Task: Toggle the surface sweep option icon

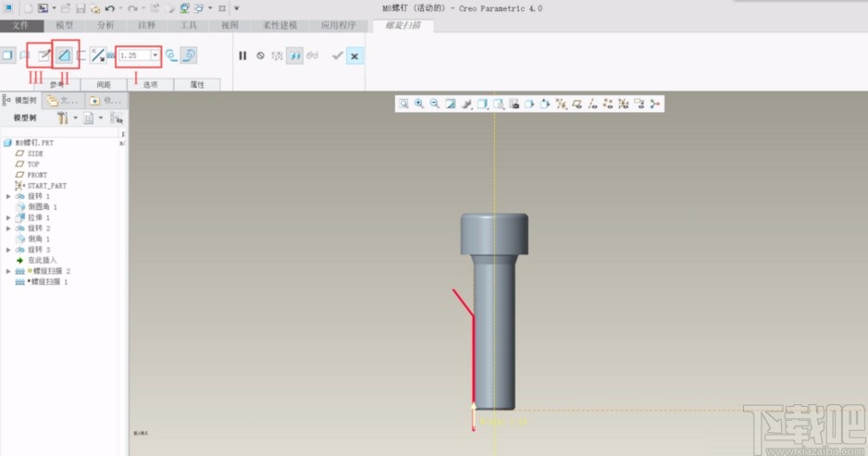Action: 24,55
